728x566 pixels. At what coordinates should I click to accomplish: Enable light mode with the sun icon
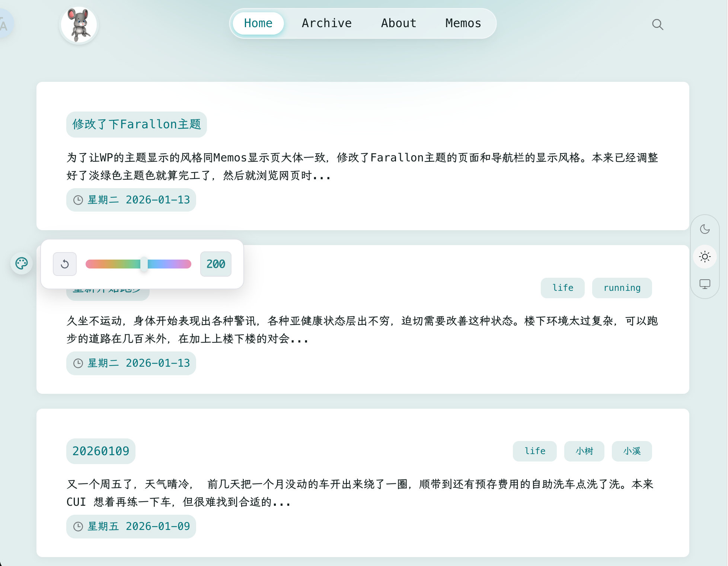click(705, 257)
